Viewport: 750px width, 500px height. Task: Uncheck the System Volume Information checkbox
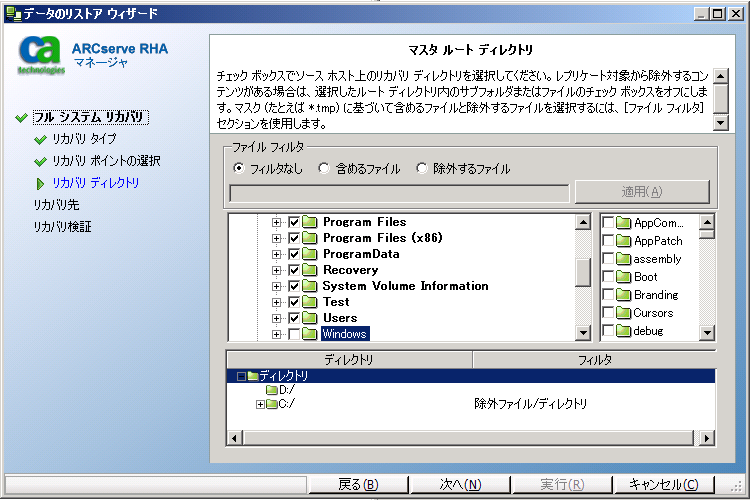(294, 286)
